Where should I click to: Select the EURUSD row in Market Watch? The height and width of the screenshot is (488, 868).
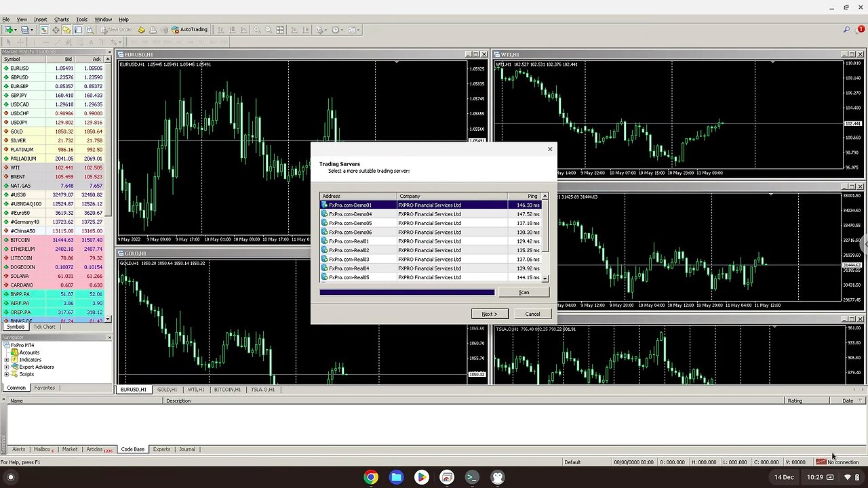(53, 68)
